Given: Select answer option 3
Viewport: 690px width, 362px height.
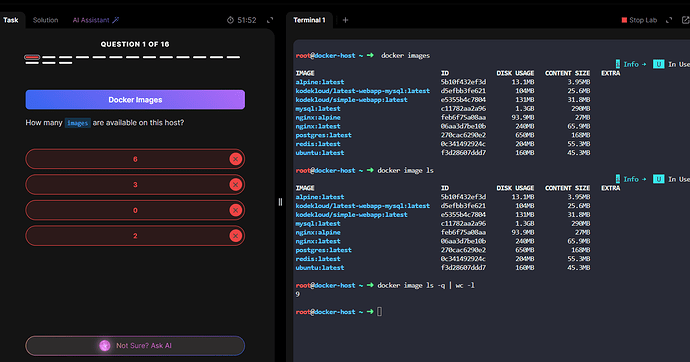Looking at the screenshot, I should 135,185.
